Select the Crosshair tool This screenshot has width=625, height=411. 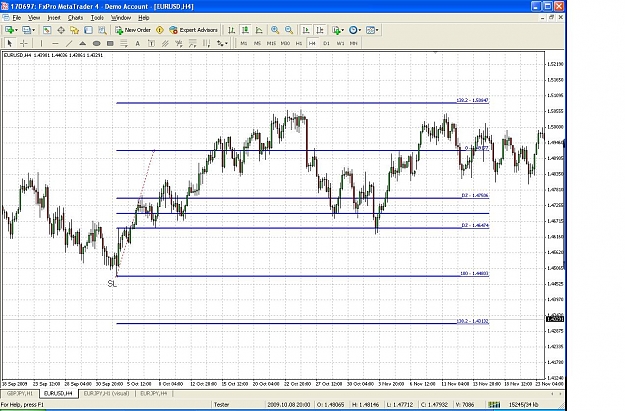24,43
